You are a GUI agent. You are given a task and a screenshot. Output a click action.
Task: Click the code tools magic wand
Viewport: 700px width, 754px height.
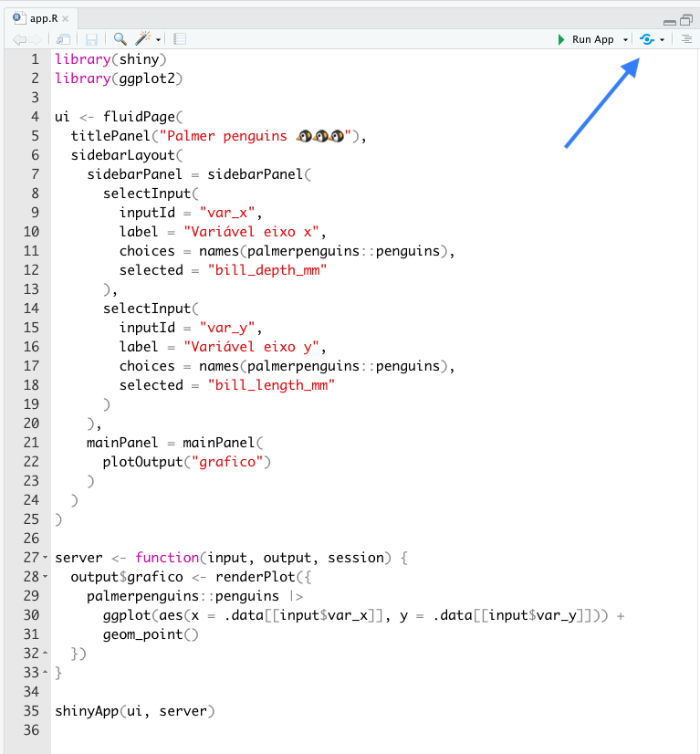pyautogui.click(x=142, y=39)
